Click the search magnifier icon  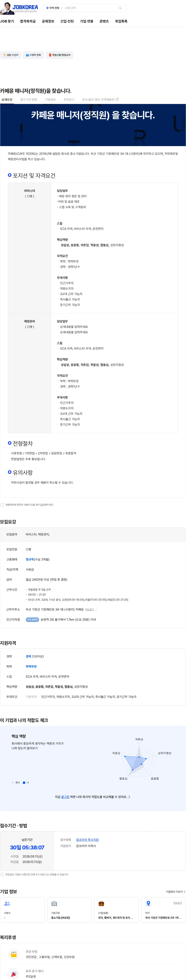120,8
